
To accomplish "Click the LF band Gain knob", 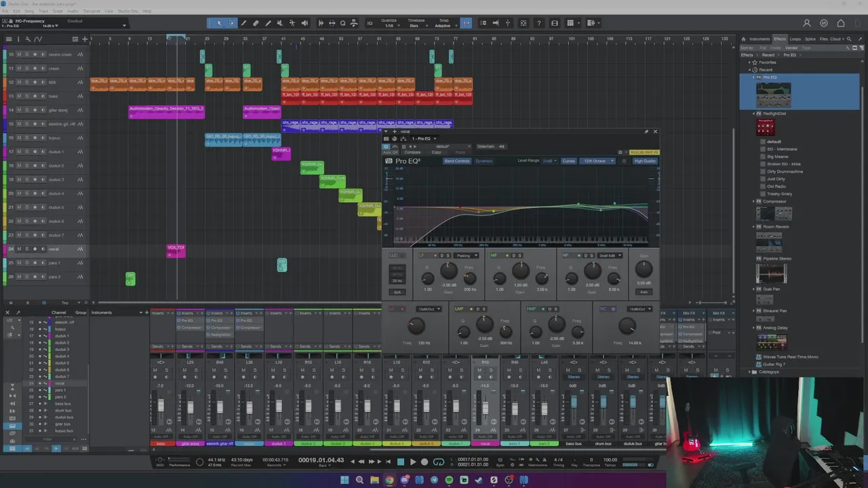I will 448,271.
